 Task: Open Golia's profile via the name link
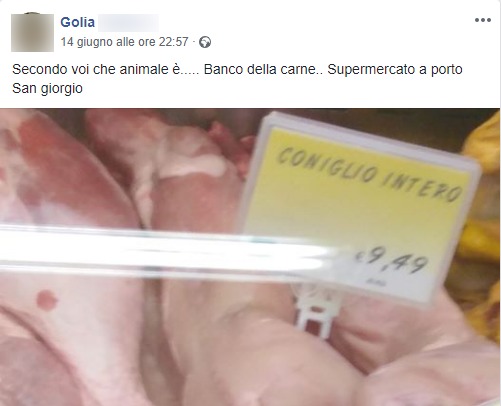[x=78, y=22]
